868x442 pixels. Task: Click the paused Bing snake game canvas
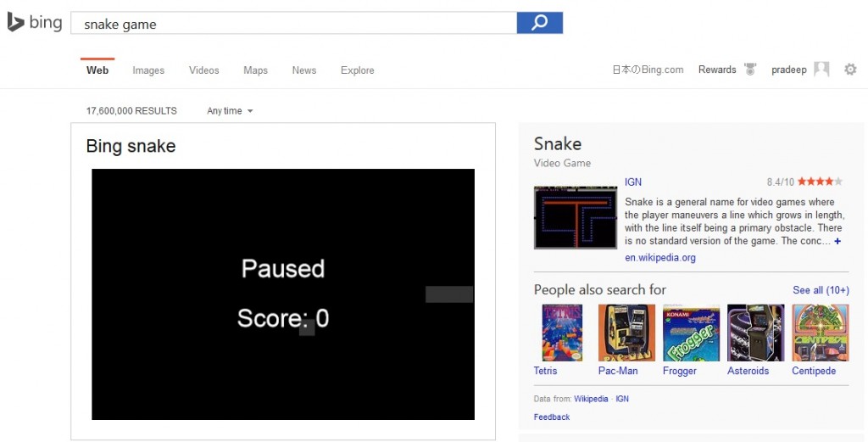[x=282, y=294]
